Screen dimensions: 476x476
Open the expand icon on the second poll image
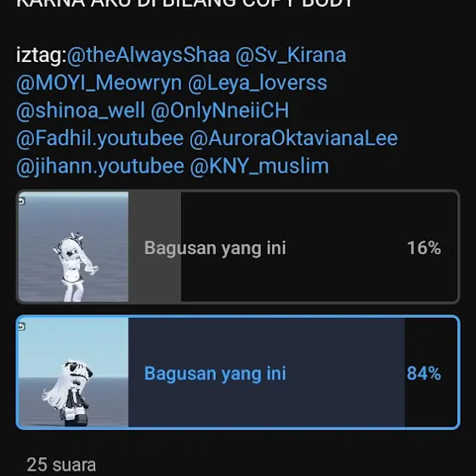point(21,326)
